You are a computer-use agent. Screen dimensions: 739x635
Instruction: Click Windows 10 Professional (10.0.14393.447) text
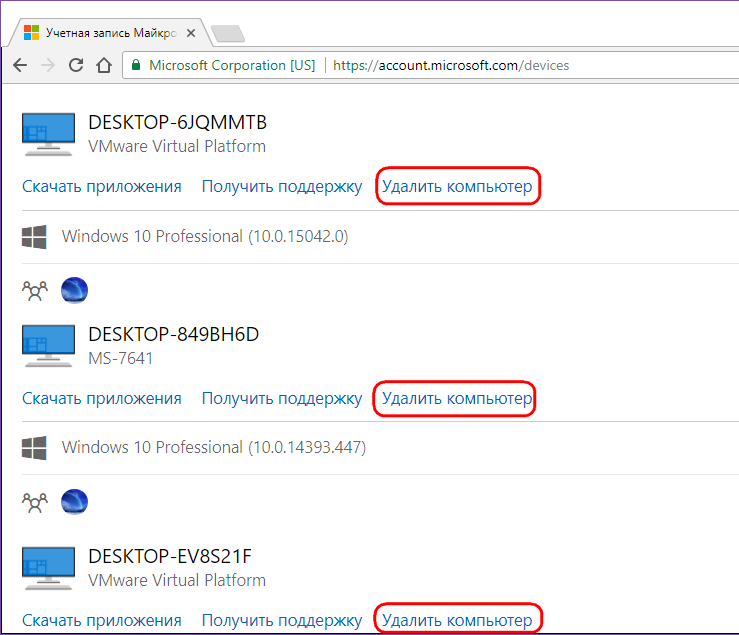214,447
